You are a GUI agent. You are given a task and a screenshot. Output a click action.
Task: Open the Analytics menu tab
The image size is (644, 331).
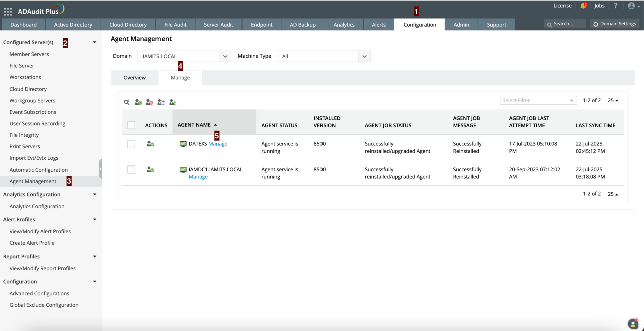tap(344, 24)
